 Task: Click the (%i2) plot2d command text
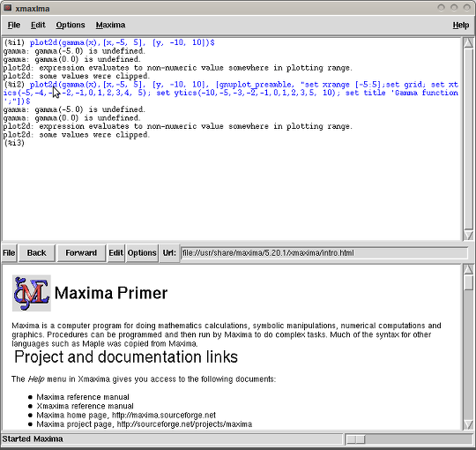(x=231, y=93)
